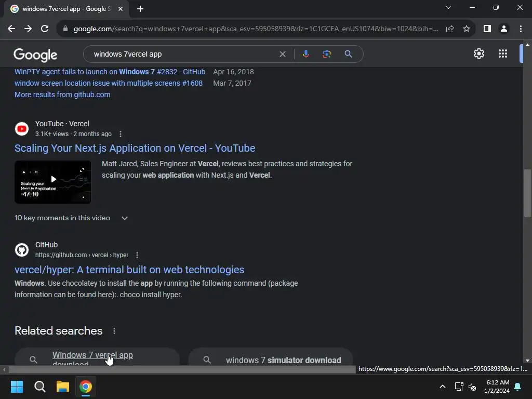The image size is (532, 399).
Task: Open the tab search dropdown
Action: [448, 7]
